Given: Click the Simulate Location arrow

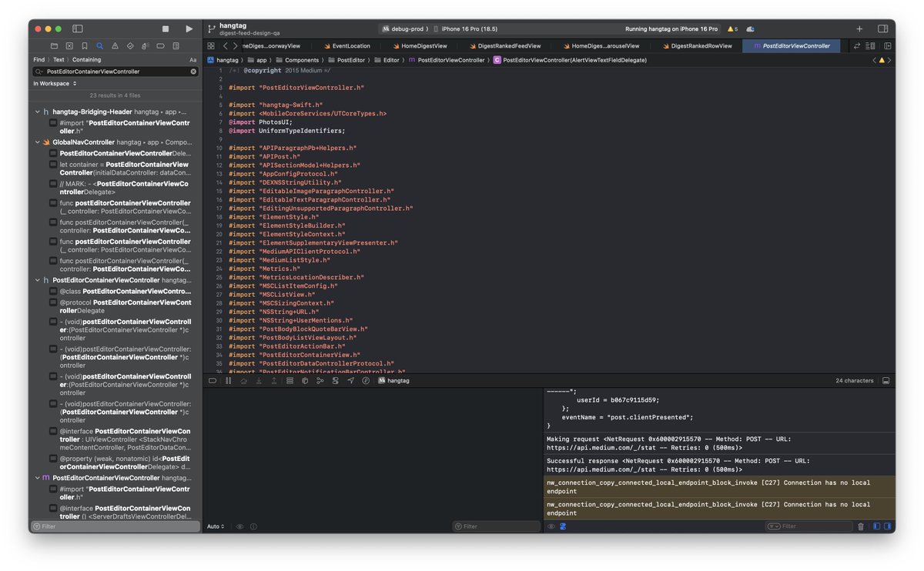Looking at the screenshot, I should 351,381.
